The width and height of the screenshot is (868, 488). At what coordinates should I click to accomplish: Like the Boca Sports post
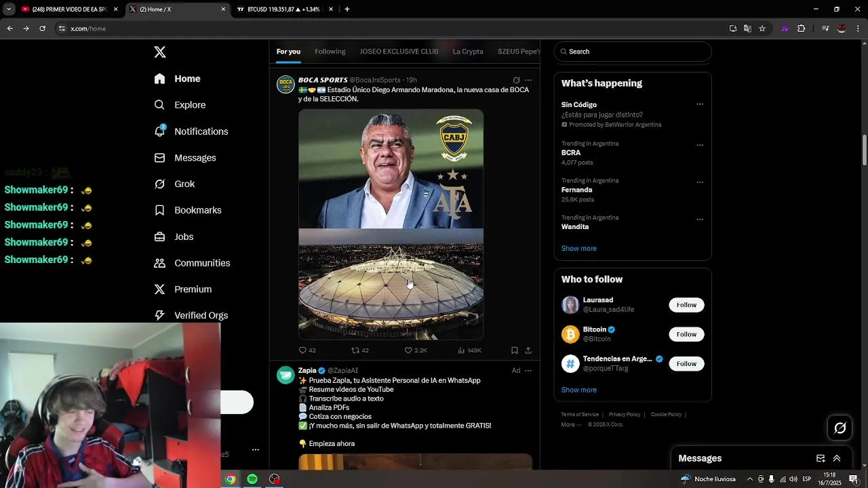click(416, 350)
